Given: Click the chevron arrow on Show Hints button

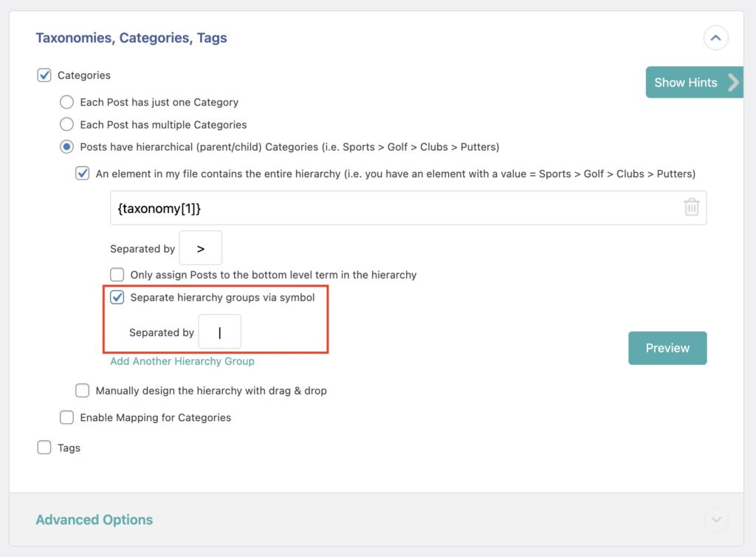Looking at the screenshot, I should point(733,82).
